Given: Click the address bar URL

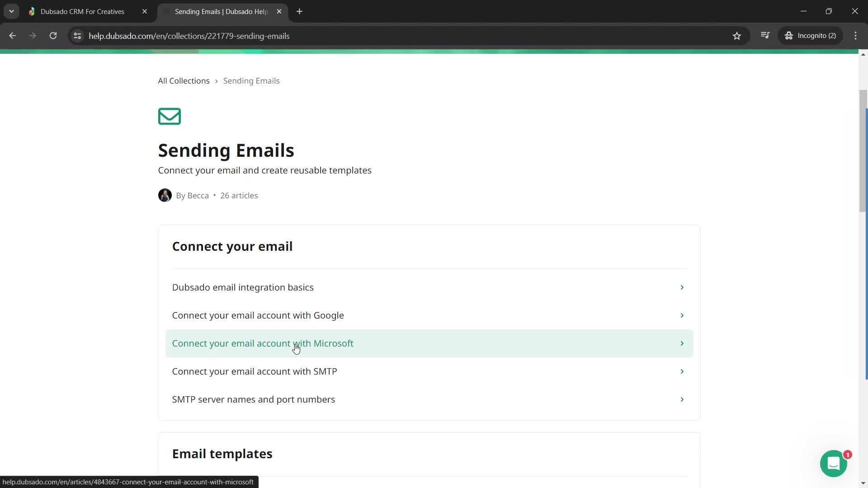Looking at the screenshot, I should (x=189, y=36).
